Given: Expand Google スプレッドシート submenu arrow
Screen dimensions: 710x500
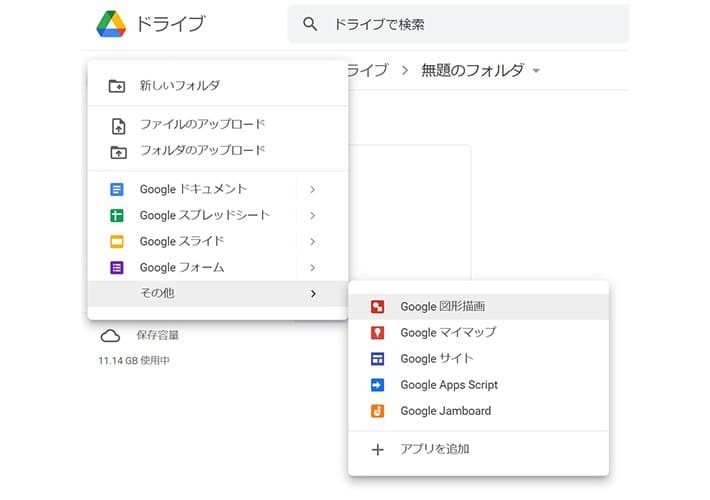Looking at the screenshot, I should point(312,215).
